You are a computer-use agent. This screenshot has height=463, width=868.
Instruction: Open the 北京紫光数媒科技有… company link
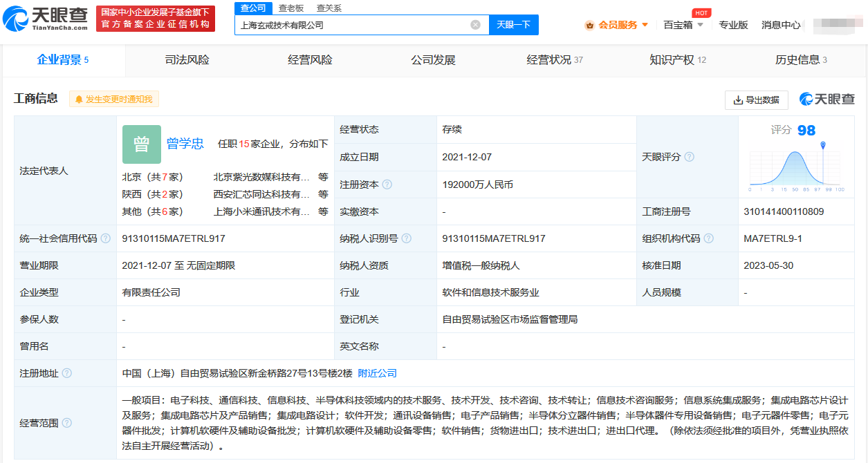point(262,177)
